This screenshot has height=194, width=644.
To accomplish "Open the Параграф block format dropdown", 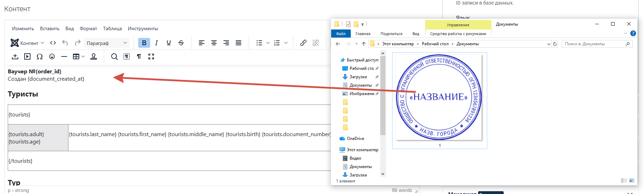I will pyautogui.click(x=107, y=43).
